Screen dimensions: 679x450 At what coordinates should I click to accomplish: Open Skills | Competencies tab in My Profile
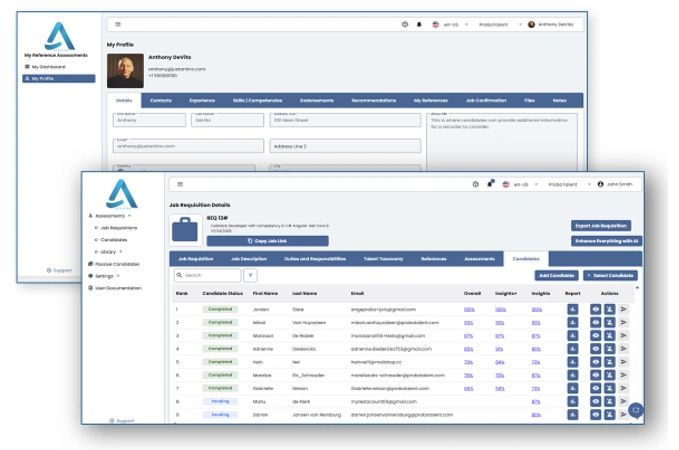tap(257, 100)
